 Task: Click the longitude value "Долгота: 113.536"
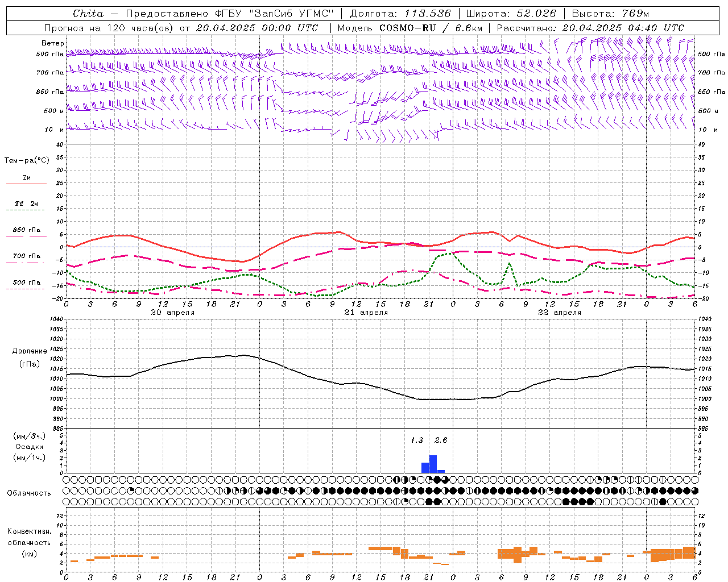click(x=400, y=14)
